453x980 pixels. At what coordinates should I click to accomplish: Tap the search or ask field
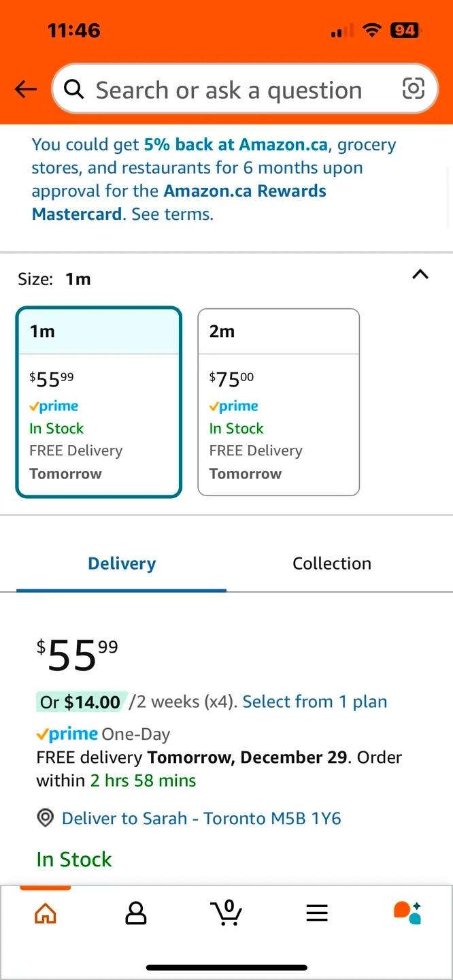tap(228, 89)
